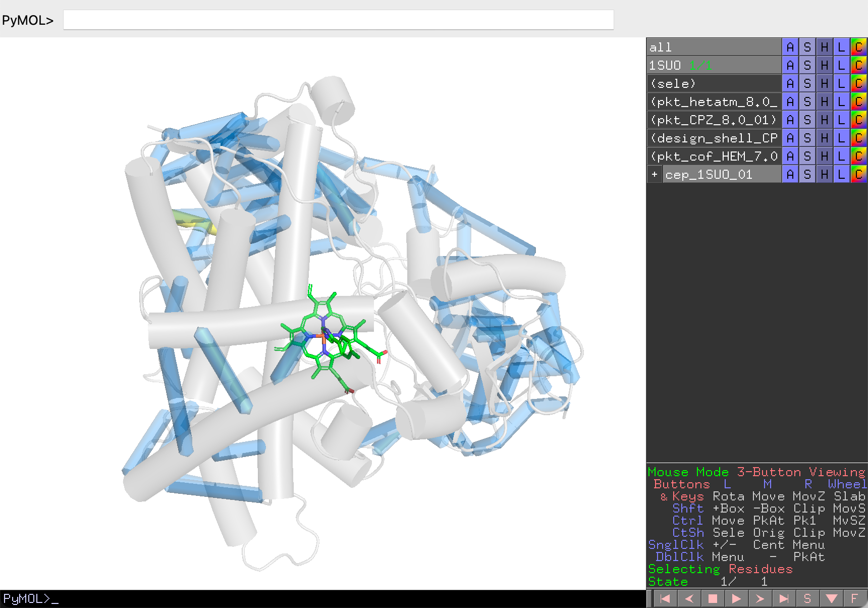The image size is (868, 608).
Task: Open Action menu for pkt_CPZ_8.0_01 selection
Action: 790,120
